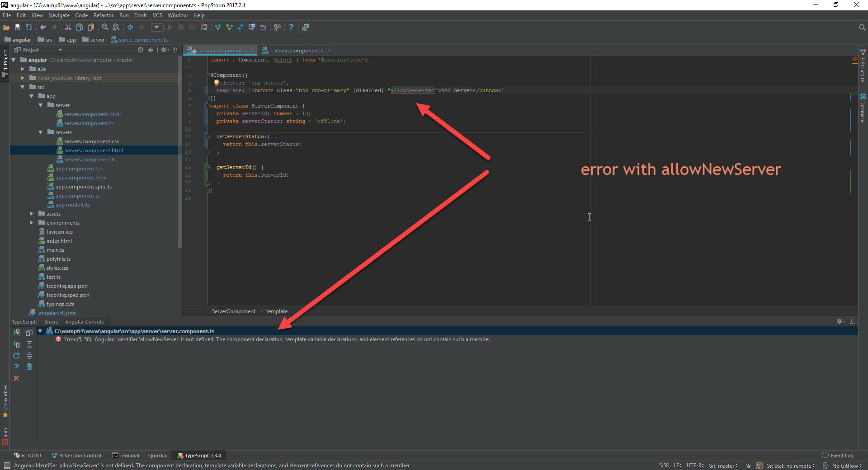Click Git: master in the status bar

pos(722,465)
